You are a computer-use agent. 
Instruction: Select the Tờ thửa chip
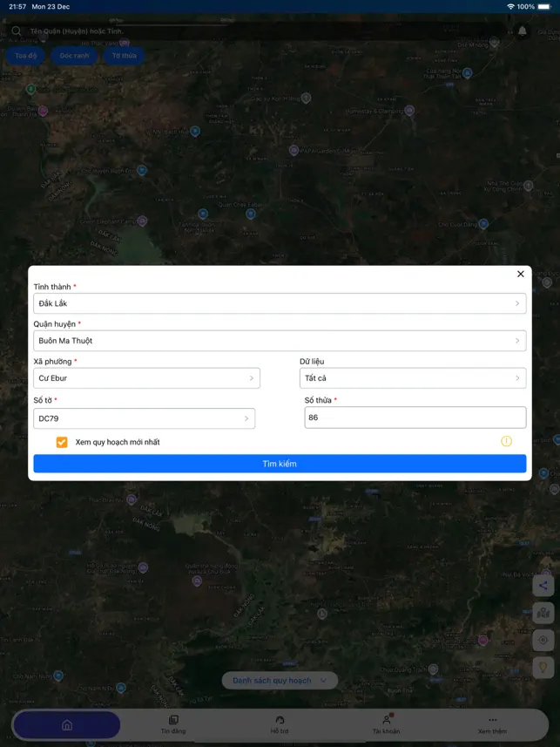(x=125, y=56)
